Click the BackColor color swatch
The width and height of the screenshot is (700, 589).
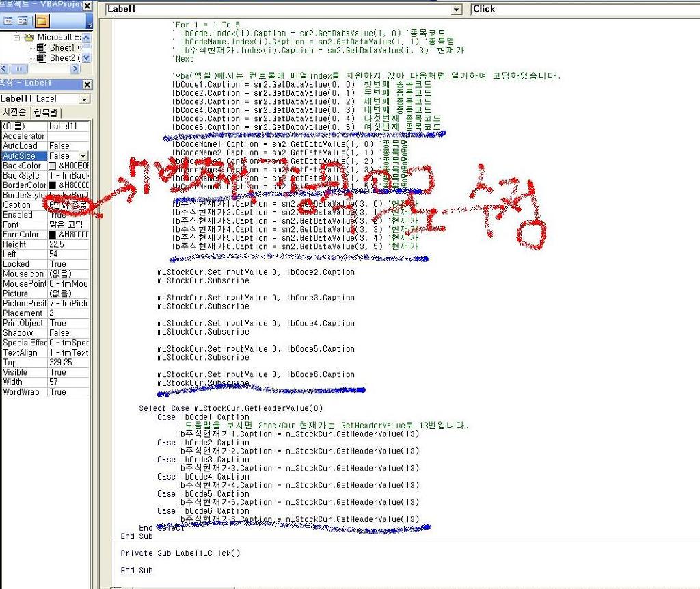coord(53,166)
